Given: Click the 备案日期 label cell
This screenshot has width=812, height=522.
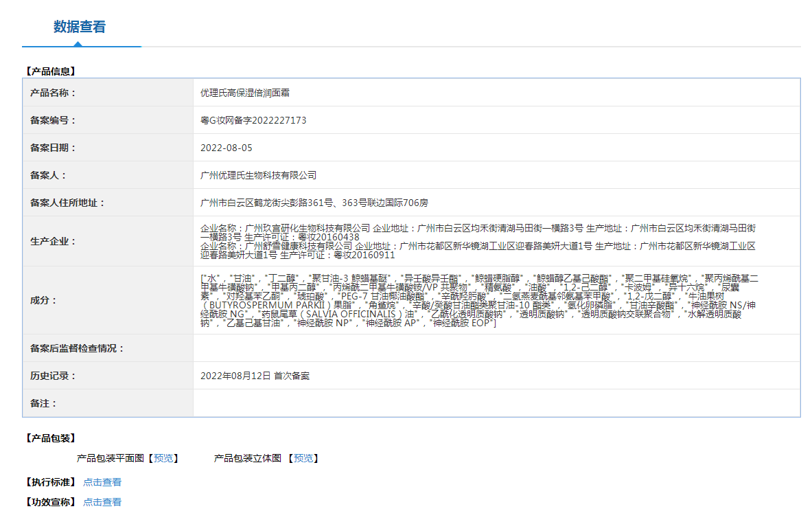Looking at the screenshot, I should [x=108, y=148].
